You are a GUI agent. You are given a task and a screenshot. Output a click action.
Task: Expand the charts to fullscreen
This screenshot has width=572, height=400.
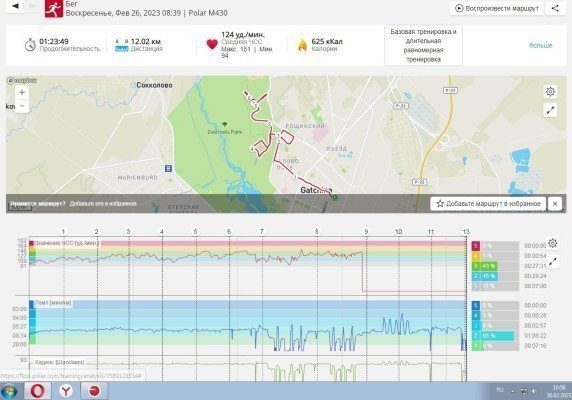[x=553, y=261]
